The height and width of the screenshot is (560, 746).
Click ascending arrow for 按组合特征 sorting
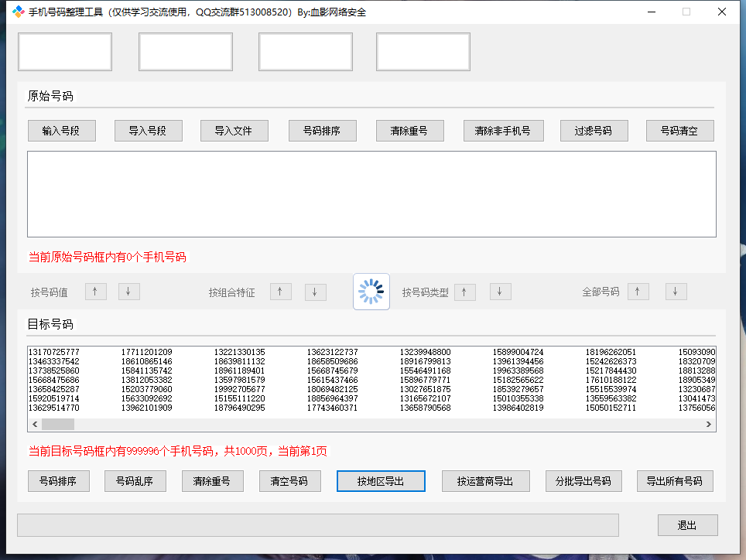(x=280, y=292)
